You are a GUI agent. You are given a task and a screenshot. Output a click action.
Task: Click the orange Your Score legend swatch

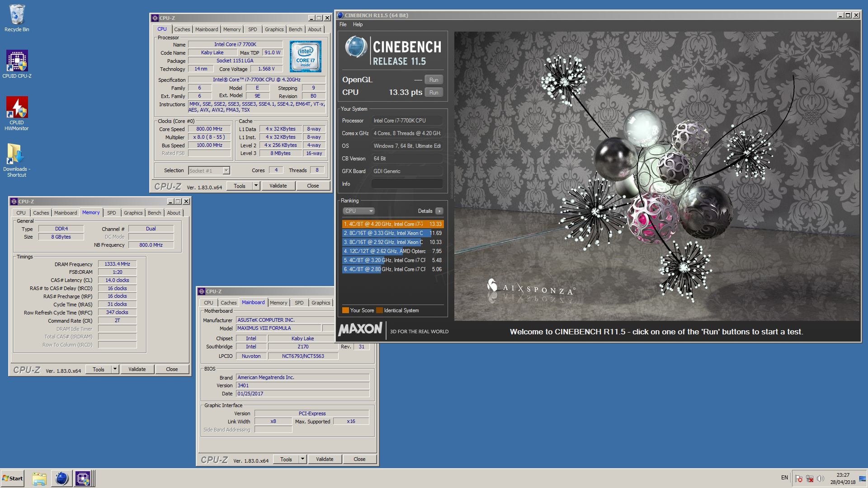point(345,310)
